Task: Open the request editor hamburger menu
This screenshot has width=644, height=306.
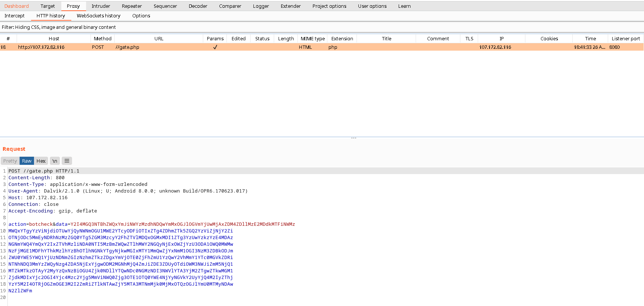Action: (x=67, y=161)
